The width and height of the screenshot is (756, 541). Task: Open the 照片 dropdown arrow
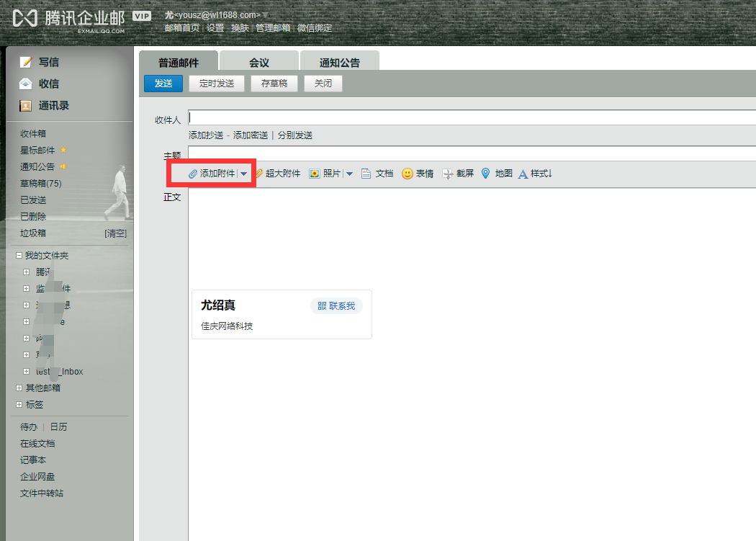click(349, 174)
